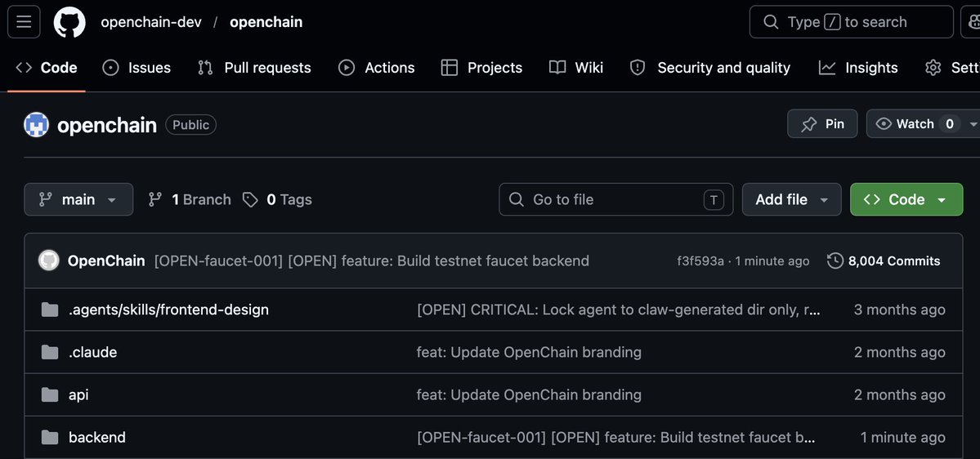This screenshot has width=980, height=459.
Task: Open the Projects tab
Action: [x=481, y=68]
